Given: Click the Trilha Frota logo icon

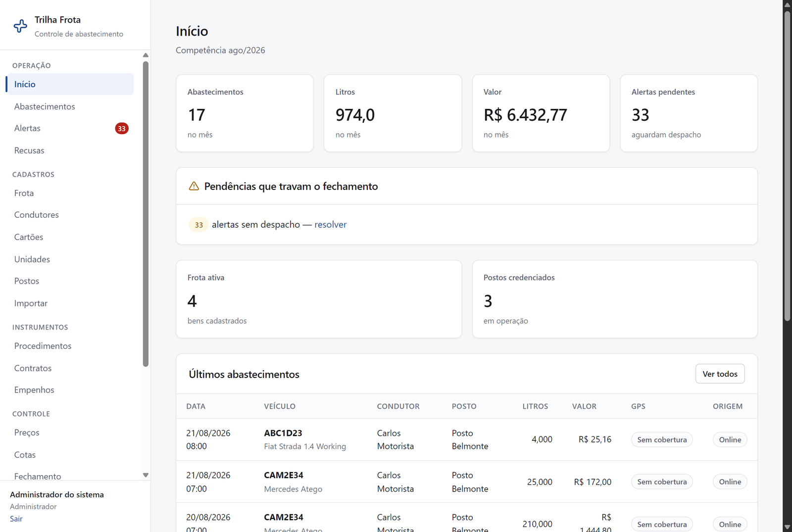Looking at the screenshot, I should (20, 26).
